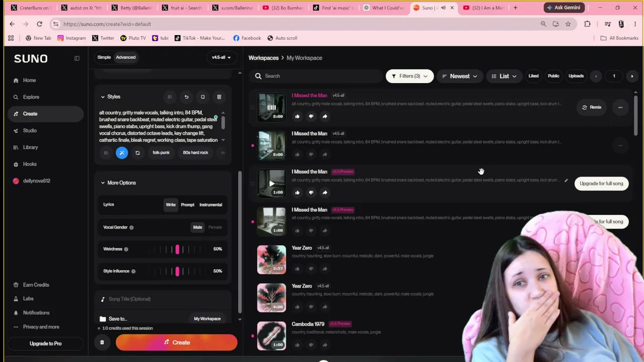Toggle the Public songs filter

tap(553, 76)
